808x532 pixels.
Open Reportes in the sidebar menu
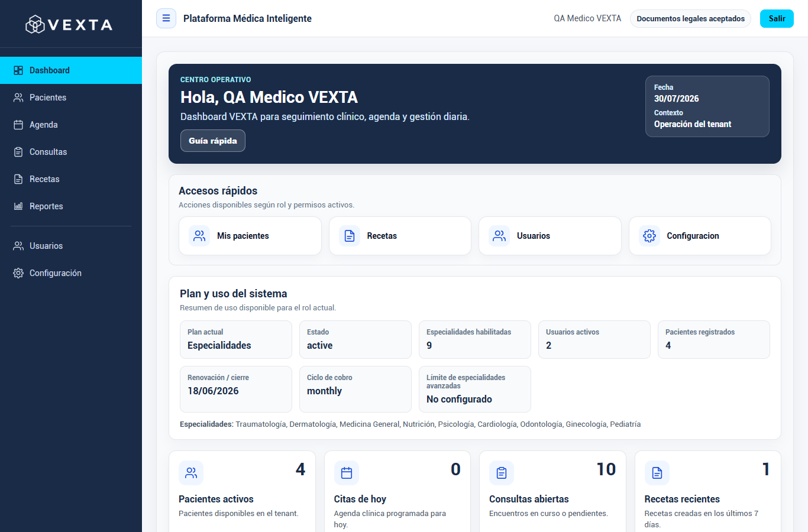coord(71,206)
